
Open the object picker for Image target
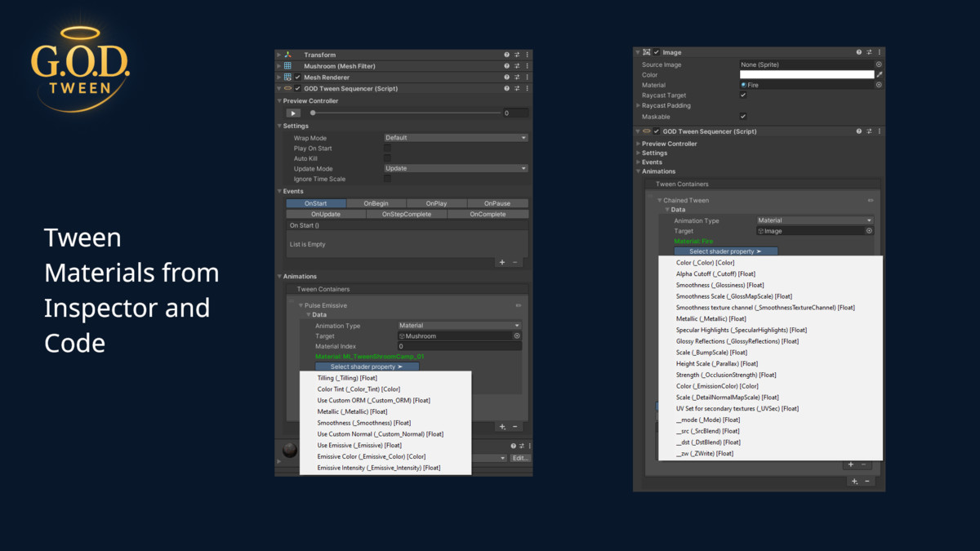click(x=869, y=231)
